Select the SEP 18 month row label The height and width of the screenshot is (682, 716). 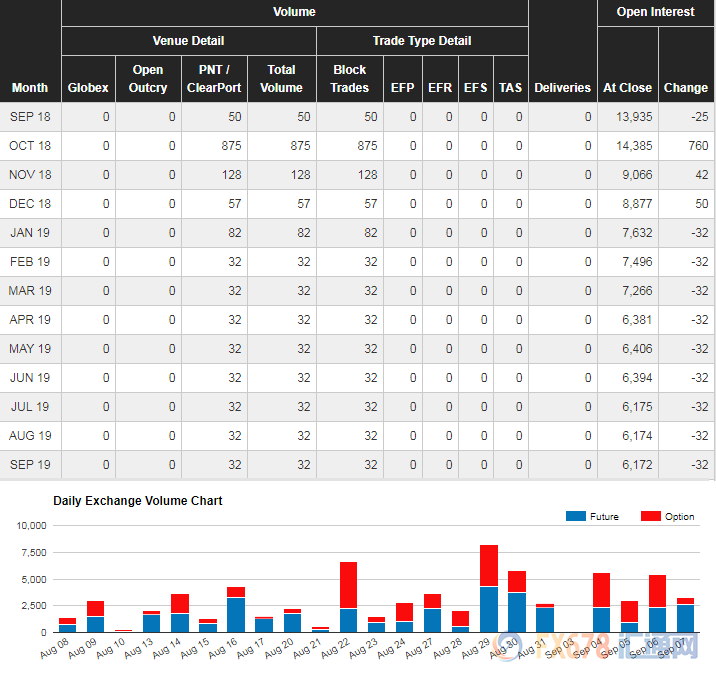(30, 117)
